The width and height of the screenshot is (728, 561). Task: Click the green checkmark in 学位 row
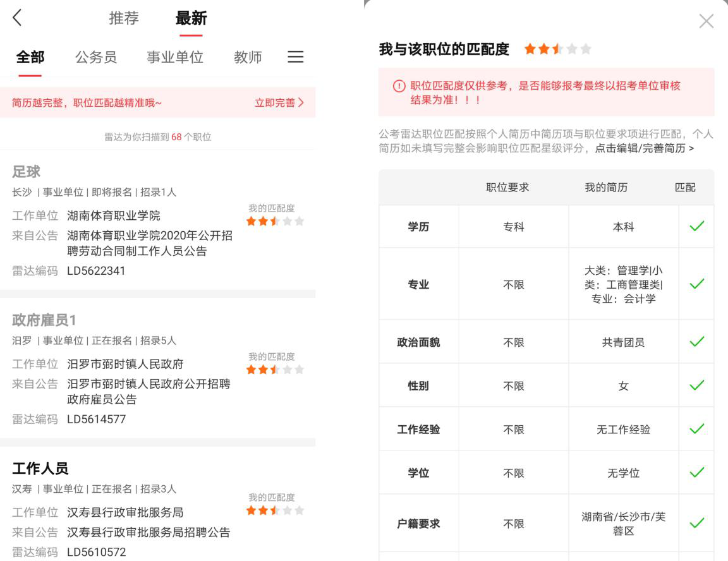click(x=696, y=473)
